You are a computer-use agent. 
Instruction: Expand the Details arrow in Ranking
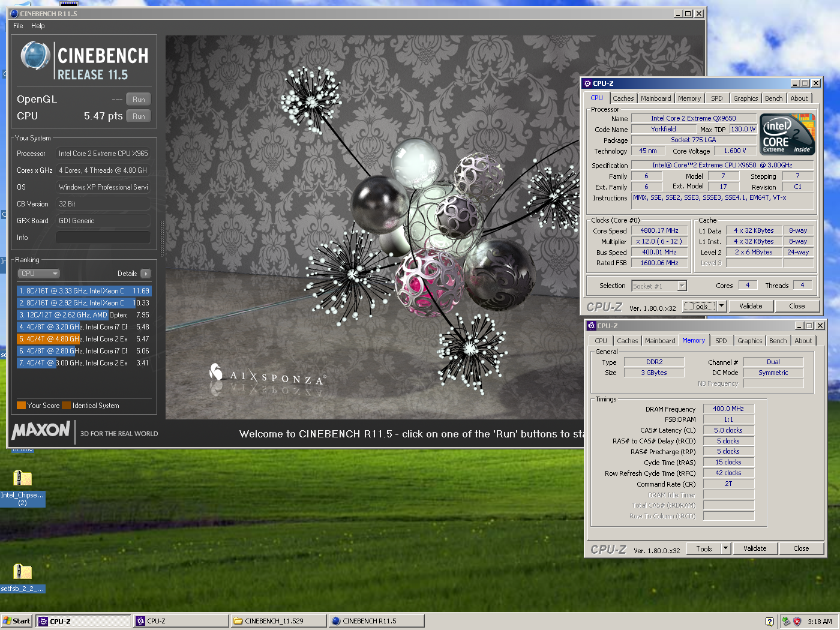tap(146, 274)
